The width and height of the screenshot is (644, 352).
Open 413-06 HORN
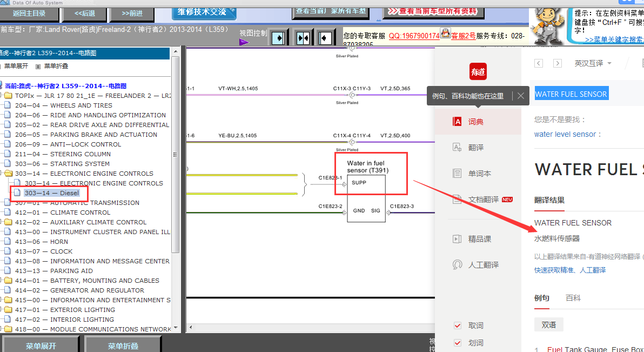[42, 242]
